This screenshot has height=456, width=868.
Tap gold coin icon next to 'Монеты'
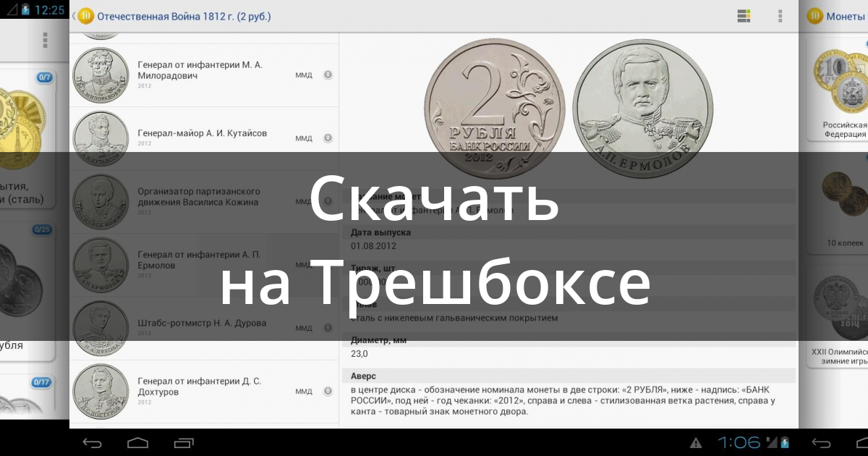pos(815,16)
